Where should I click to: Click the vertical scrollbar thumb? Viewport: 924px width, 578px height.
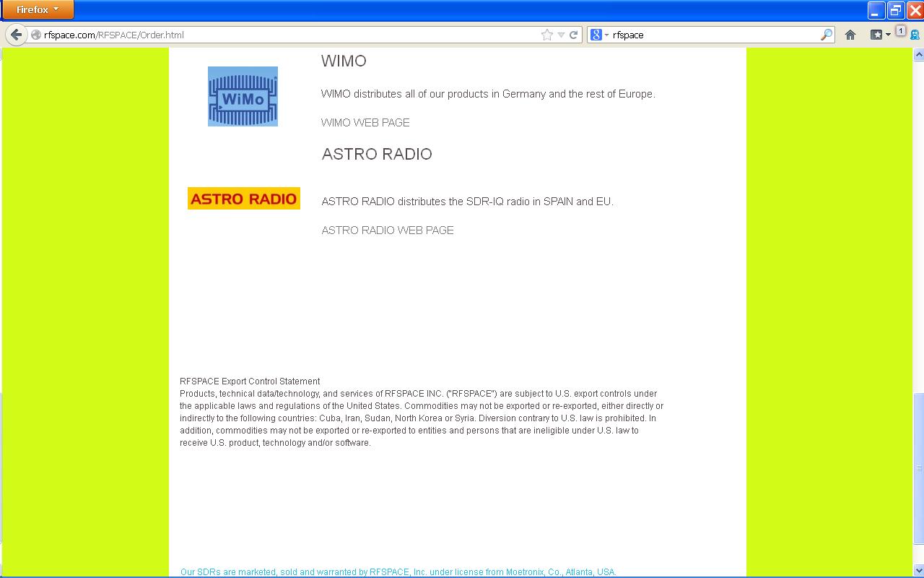tap(918, 468)
